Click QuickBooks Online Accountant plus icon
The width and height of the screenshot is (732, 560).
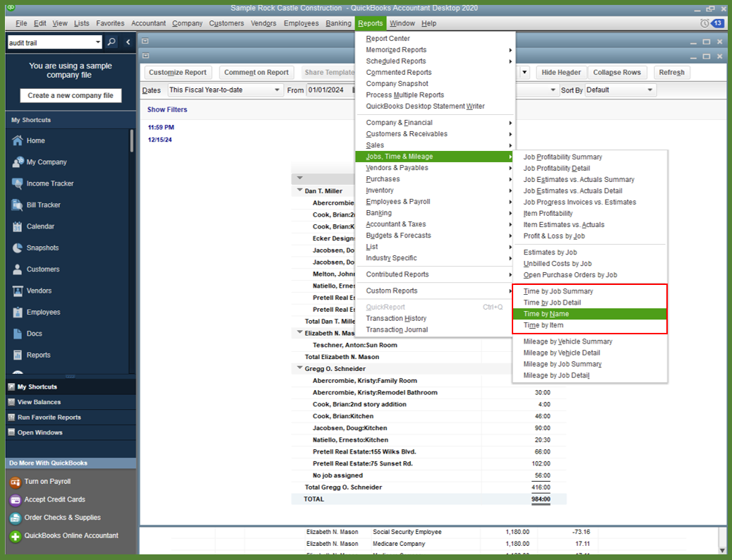coord(15,536)
